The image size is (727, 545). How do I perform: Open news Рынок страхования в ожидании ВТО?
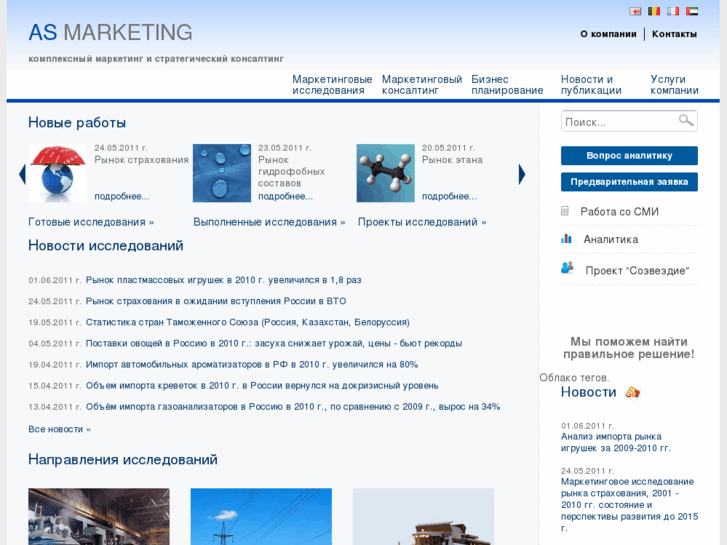216,301
